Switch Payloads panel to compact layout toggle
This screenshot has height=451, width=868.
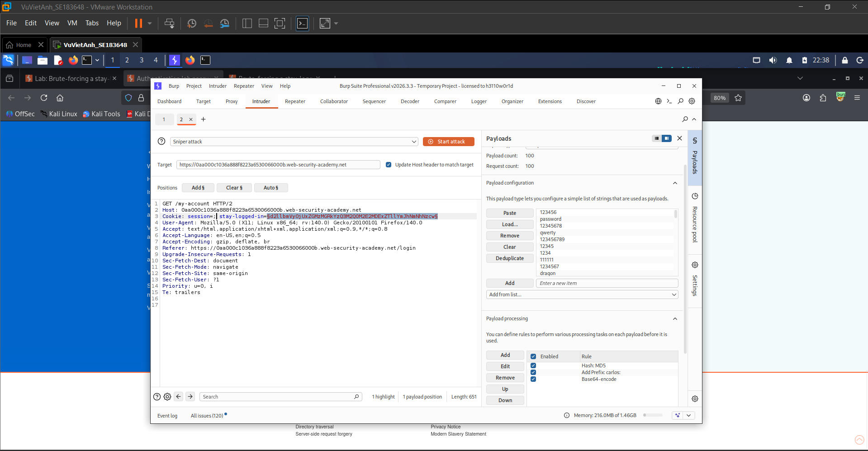(x=657, y=138)
